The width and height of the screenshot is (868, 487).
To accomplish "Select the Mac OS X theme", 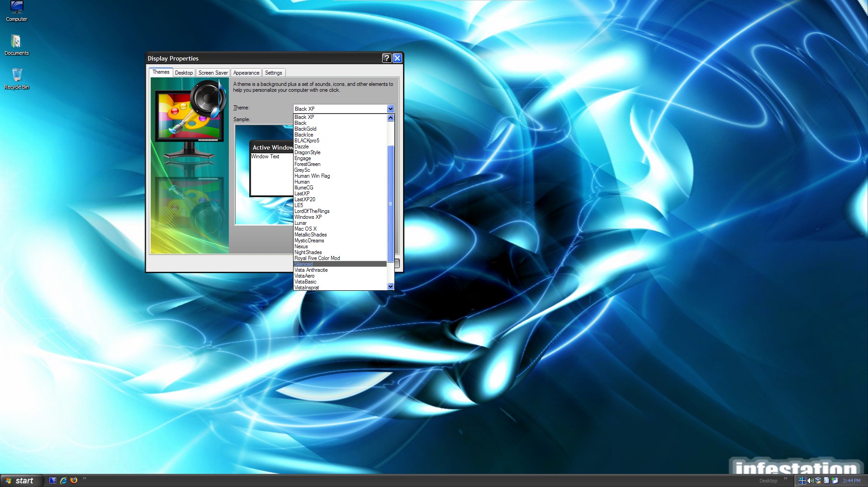I will tap(340, 229).
